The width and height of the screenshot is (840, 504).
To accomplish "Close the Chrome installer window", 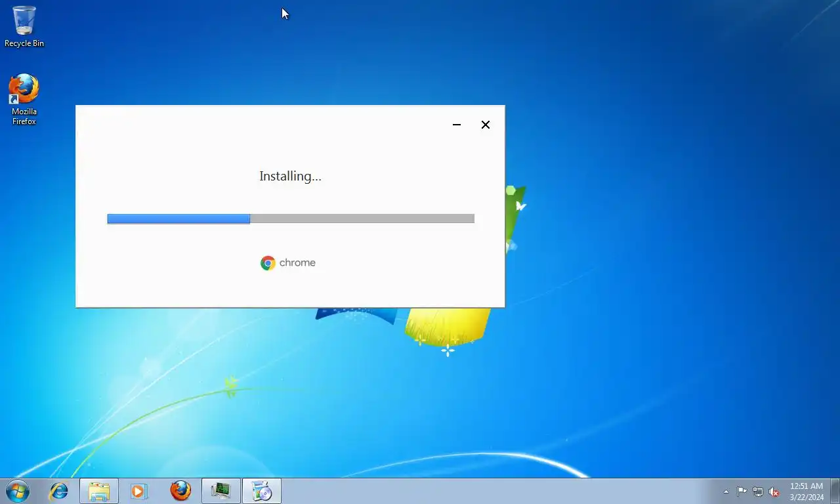I will [x=486, y=125].
